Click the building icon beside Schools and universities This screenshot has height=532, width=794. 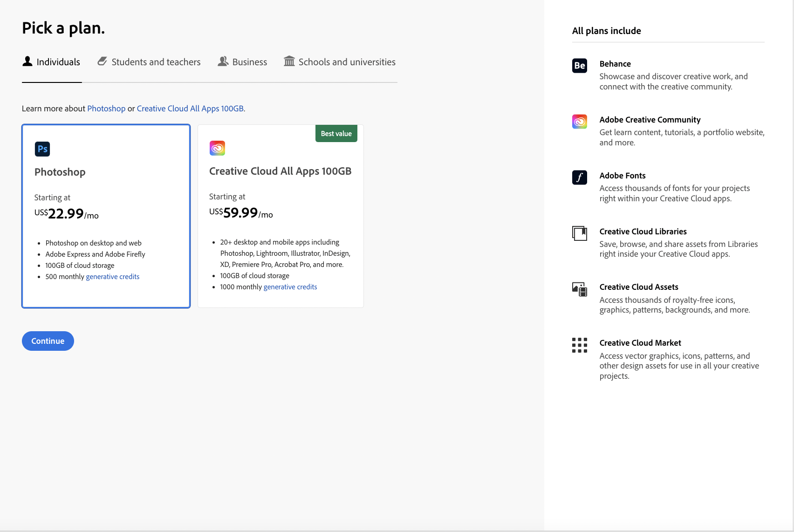tap(289, 61)
